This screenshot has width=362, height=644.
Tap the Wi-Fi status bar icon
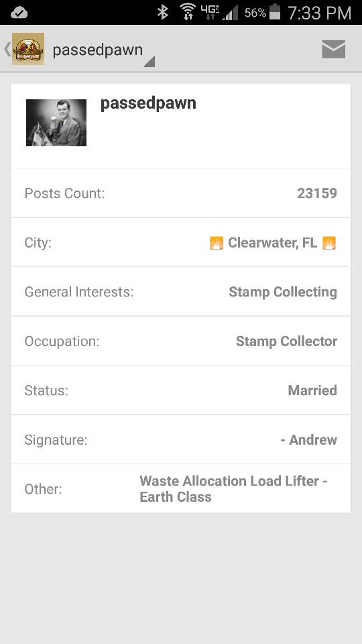(x=188, y=12)
